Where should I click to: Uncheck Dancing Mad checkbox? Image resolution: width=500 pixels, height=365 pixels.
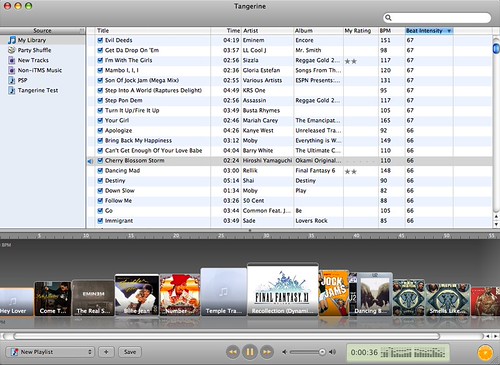coord(100,171)
